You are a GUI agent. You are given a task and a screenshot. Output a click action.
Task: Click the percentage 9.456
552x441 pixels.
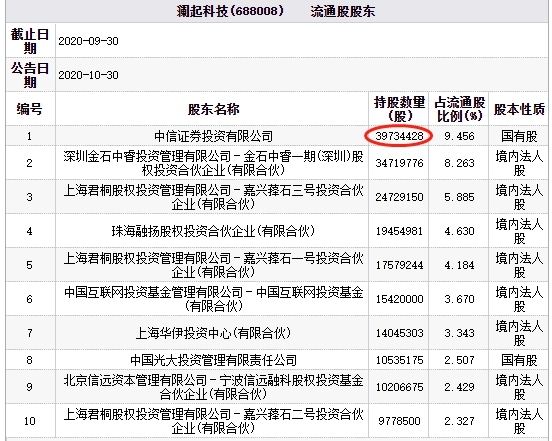point(459,136)
